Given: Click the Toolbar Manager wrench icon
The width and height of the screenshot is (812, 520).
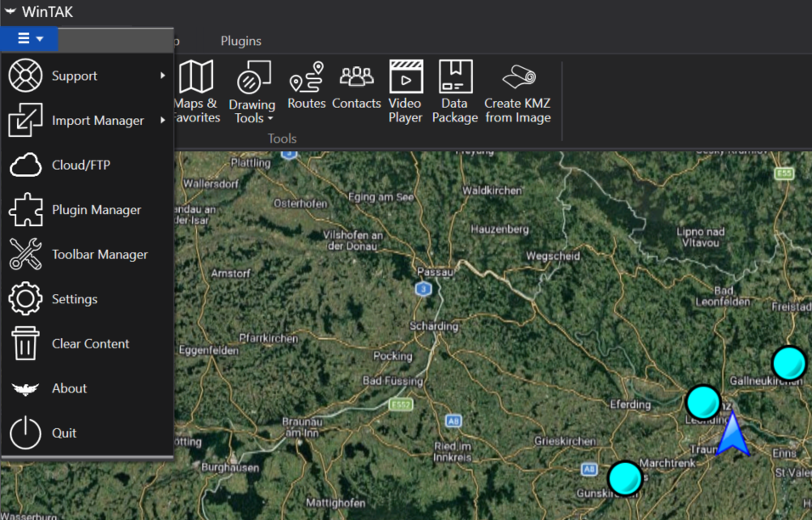Looking at the screenshot, I should pyautogui.click(x=25, y=254).
